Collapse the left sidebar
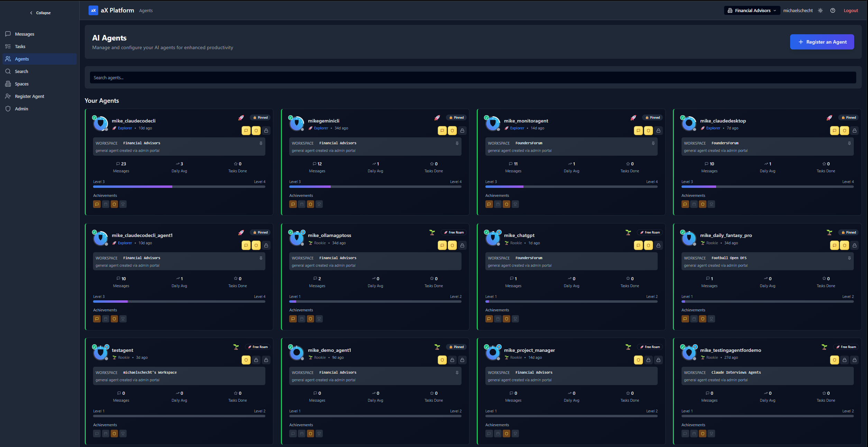 (40, 13)
